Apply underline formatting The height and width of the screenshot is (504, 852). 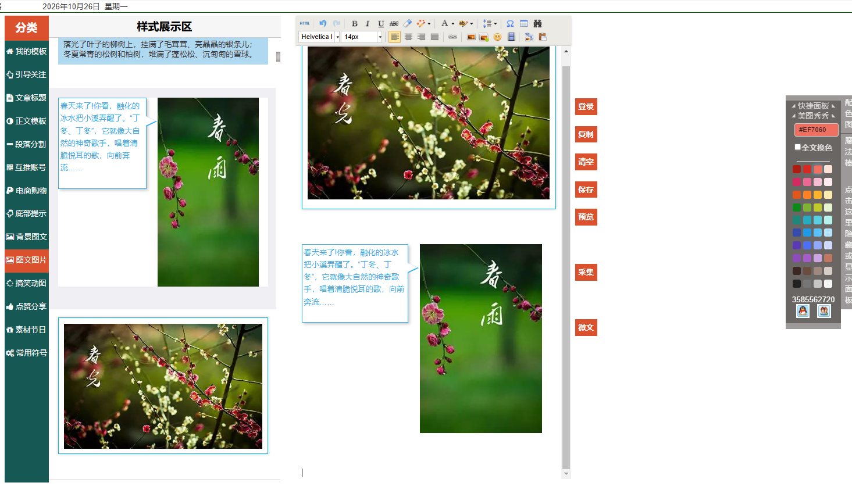coord(381,24)
